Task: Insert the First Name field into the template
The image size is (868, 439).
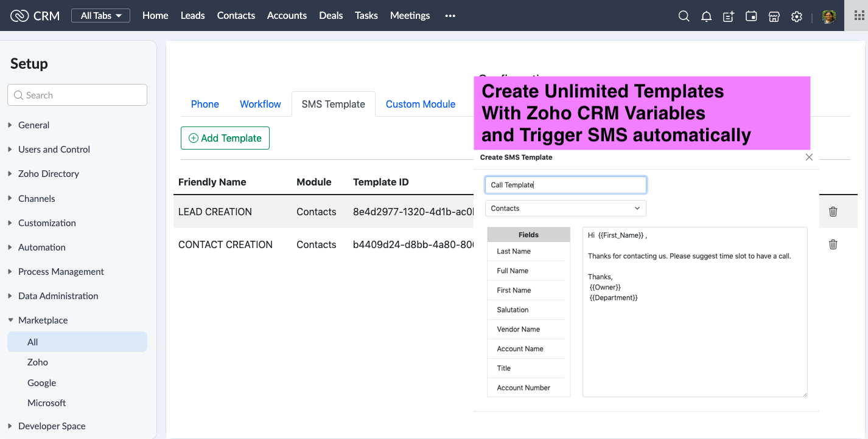Action: (x=514, y=290)
